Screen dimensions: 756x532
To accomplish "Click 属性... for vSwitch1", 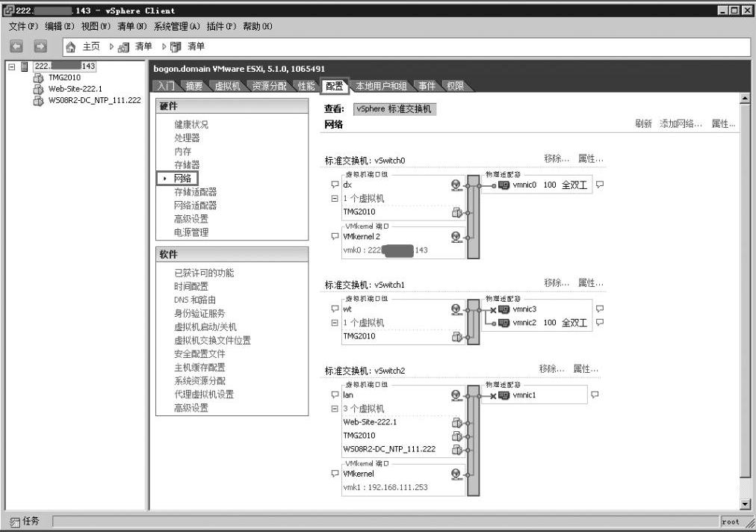I will point(591,283).
